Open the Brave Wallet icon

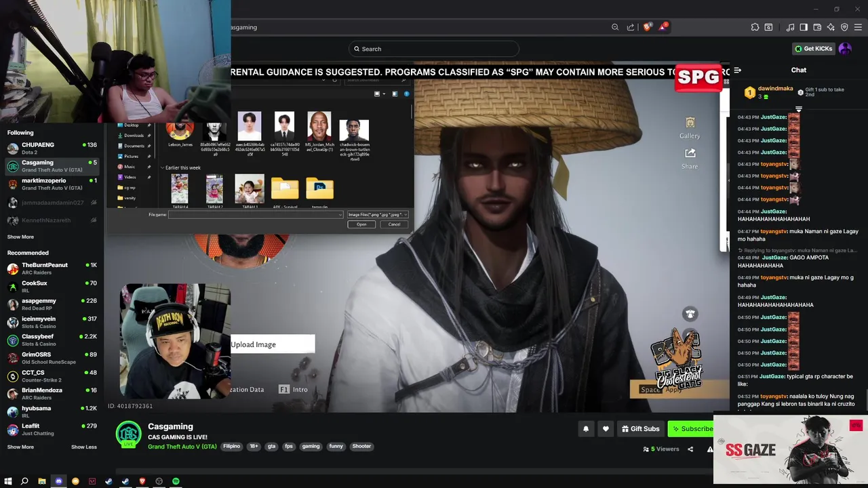(x=817, y=27)
